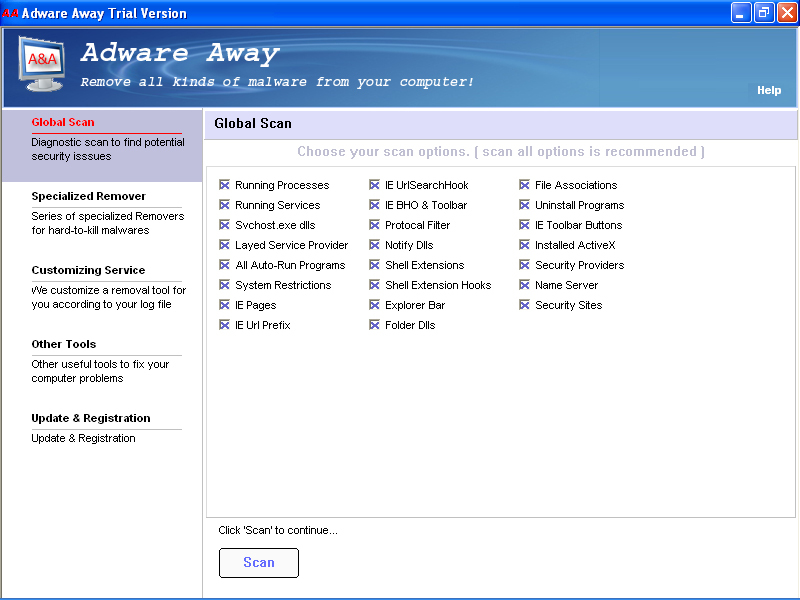Toggle the All Auto-Run Programs checkbox
The height and width of the screenshot is (600, 800).
(x=224, y=265)
